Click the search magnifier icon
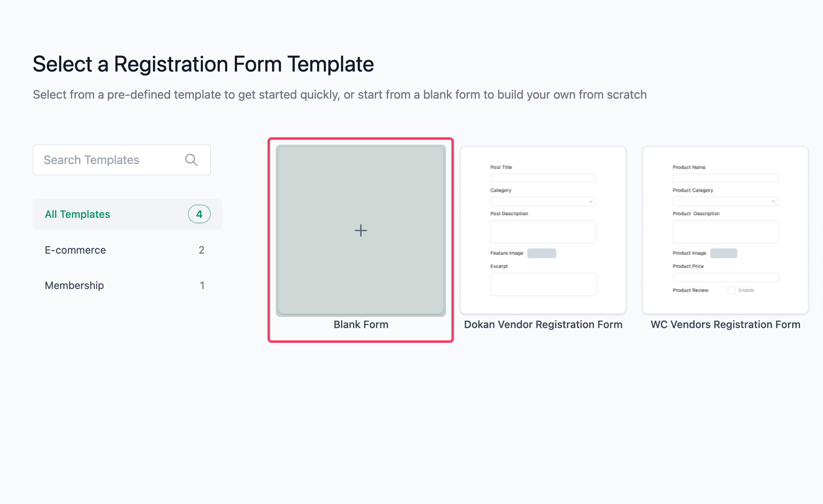Viewport: 823px width, 504px height. coord(191,160)
